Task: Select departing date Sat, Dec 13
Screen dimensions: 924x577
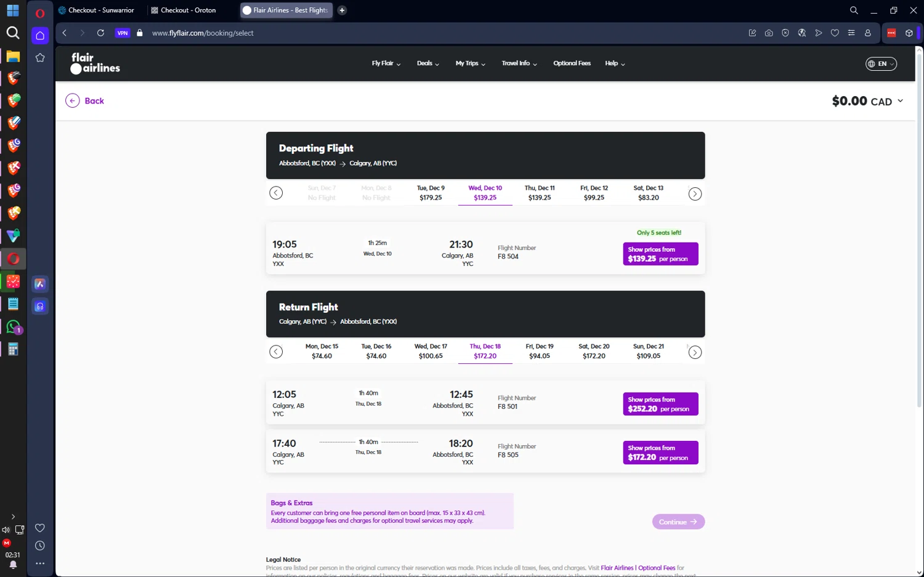Action: point(649,193)
